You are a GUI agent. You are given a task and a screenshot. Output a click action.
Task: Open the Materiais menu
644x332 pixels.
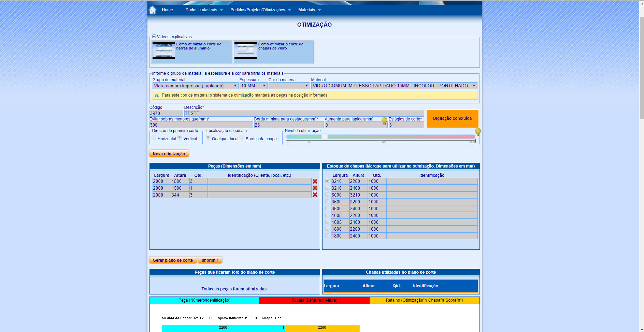pos(309,10)
